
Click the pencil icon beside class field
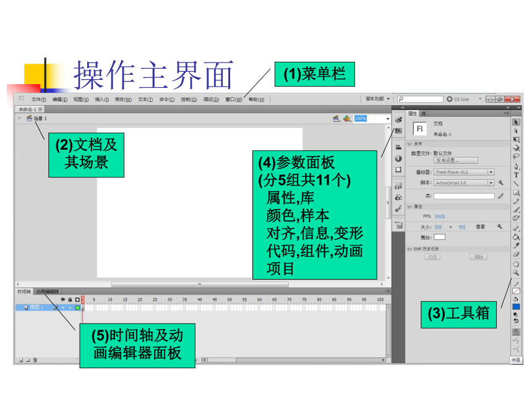(500, 196)
